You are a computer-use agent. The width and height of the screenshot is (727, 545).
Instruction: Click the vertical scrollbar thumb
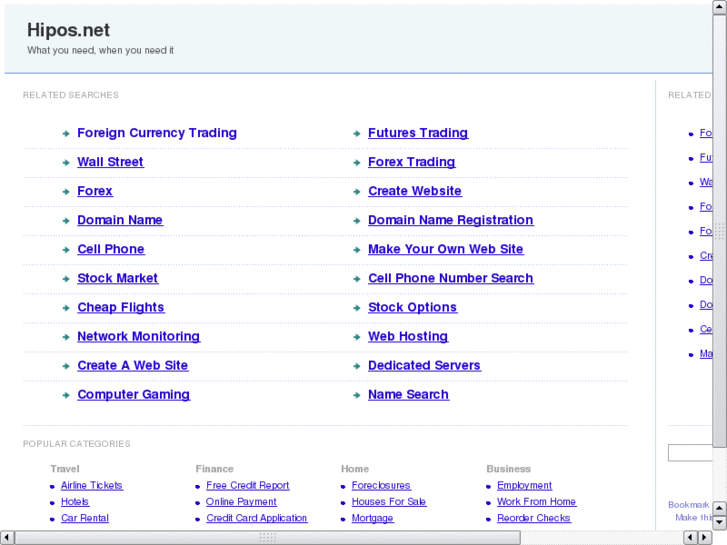pyautogui.click(x=720, y=231)
